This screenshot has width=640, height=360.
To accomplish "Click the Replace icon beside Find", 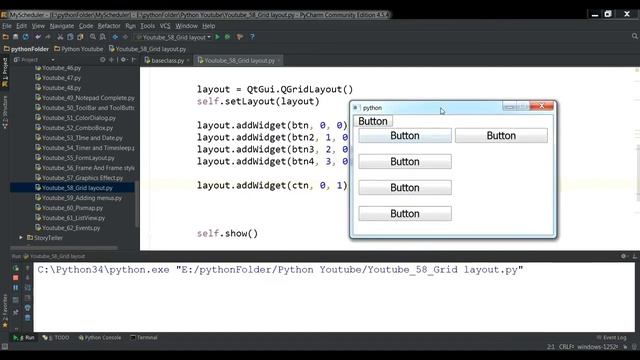I will 103,37.
